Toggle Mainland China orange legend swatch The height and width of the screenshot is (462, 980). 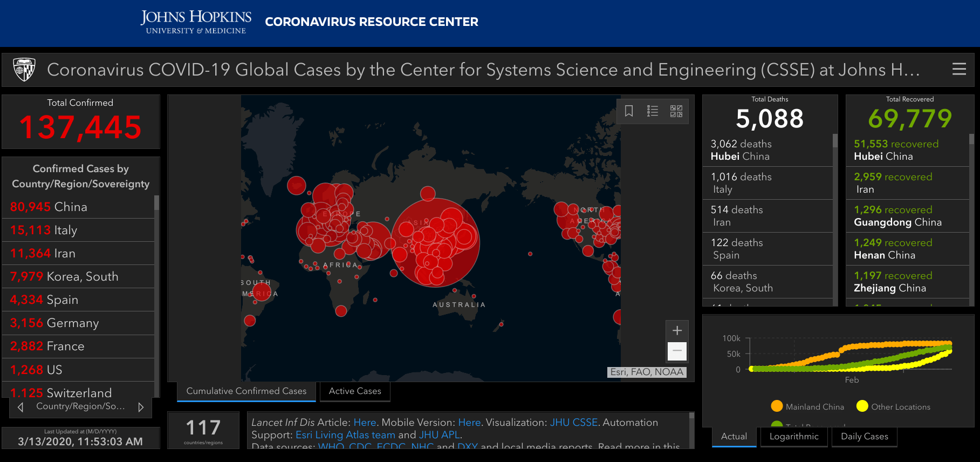pyautogui.click(x=777, y=406)
